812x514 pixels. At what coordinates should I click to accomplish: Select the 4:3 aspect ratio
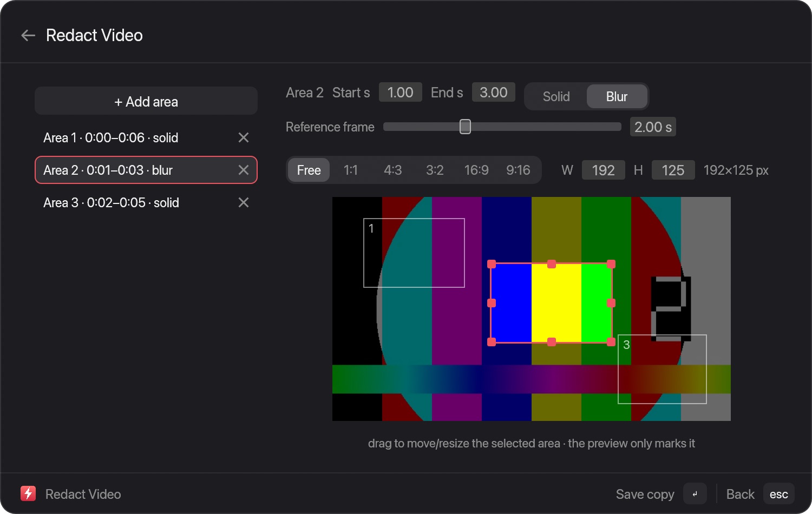[x=393, y=170]
